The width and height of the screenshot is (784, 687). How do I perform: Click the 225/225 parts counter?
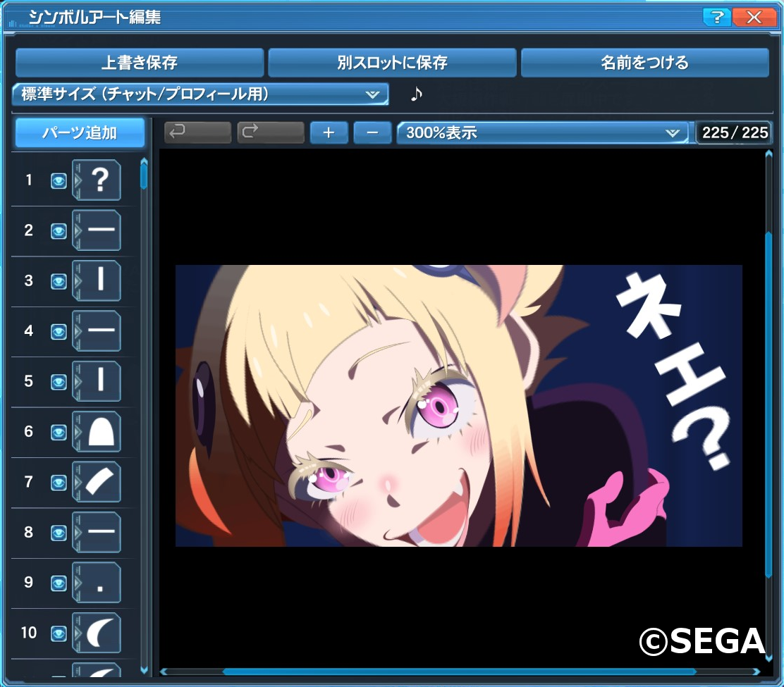(x=735, y=132)
